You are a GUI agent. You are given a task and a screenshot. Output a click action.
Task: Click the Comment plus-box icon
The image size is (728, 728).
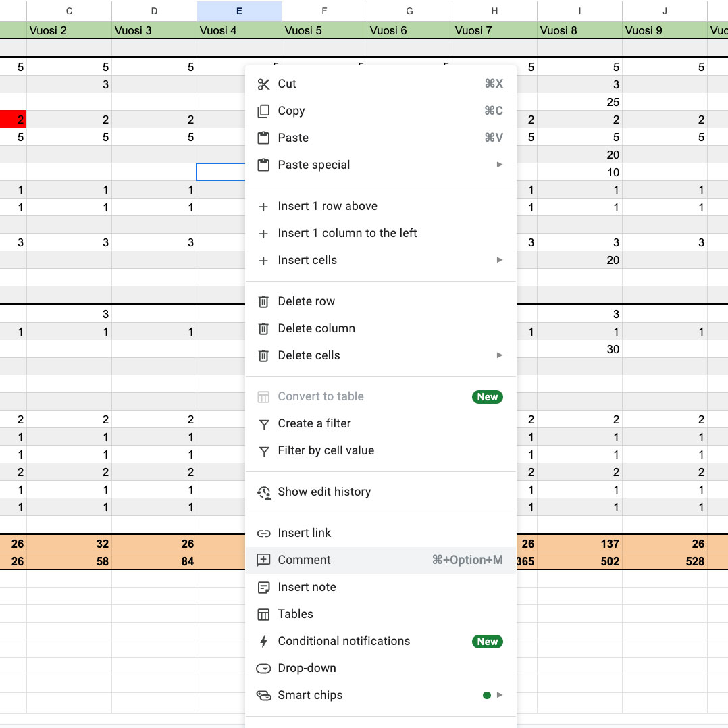tap(263, 560)
